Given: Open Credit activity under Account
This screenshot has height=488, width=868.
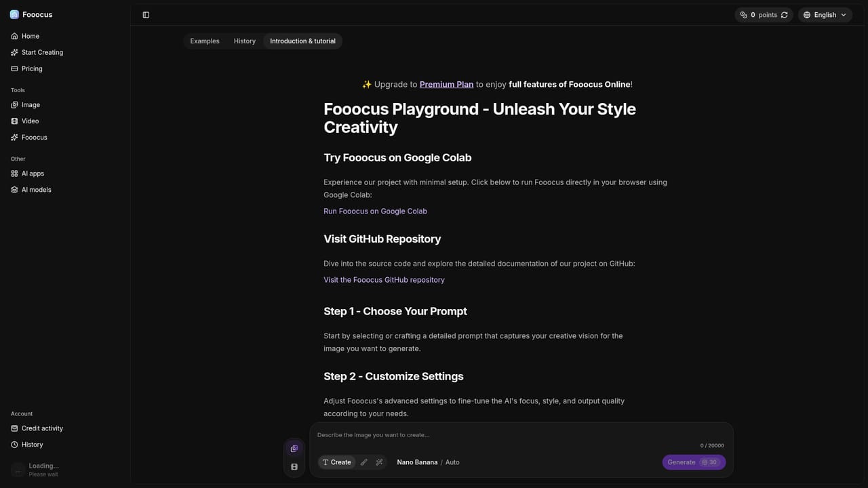Looking at the screenshot, I should point(65,428).
